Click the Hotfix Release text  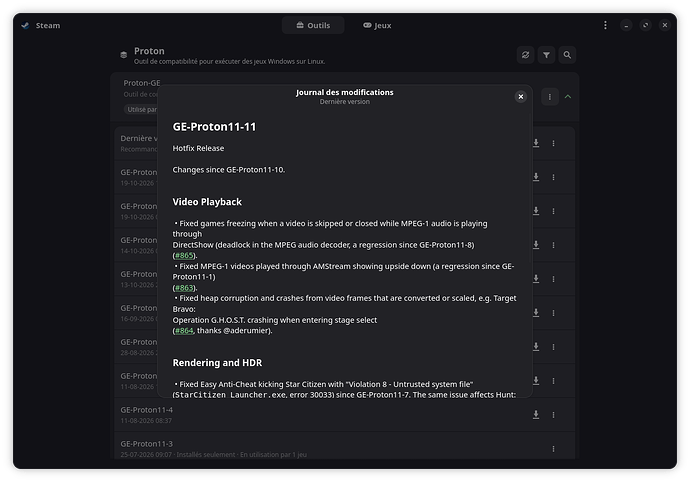point(198,148)
